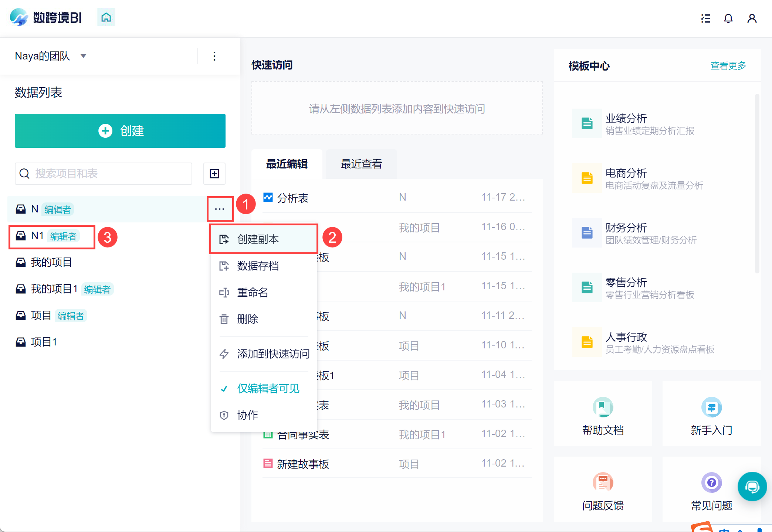This screenshot has width=772, height=532.
Task: Open 帮助文档 help docs icon
Action: tap(603, 407)
